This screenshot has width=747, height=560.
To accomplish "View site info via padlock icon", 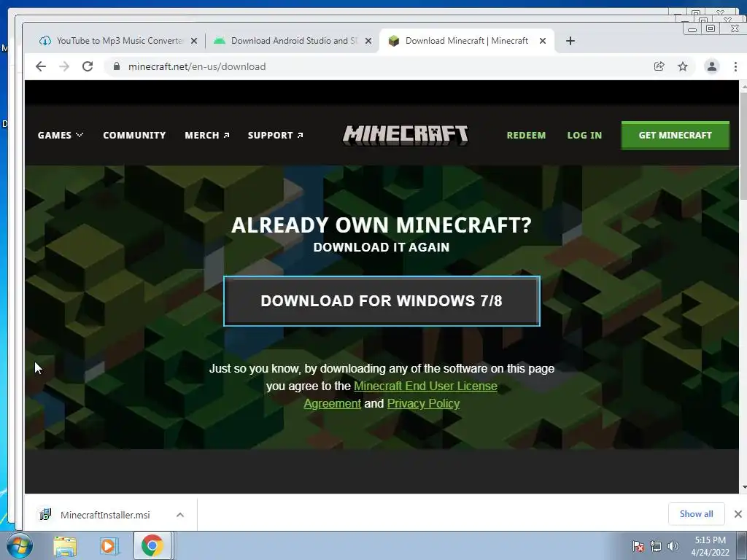I will click(x=117, y=66).
